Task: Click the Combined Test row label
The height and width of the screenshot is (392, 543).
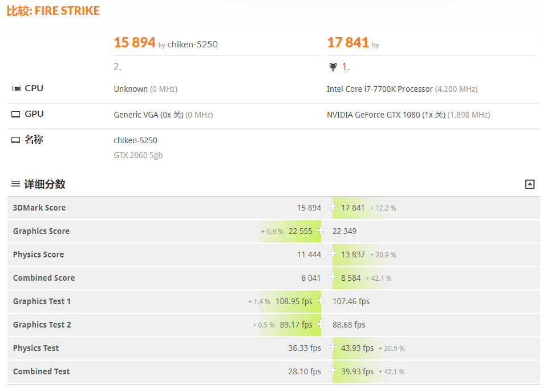Action: [x=42, y=371]
